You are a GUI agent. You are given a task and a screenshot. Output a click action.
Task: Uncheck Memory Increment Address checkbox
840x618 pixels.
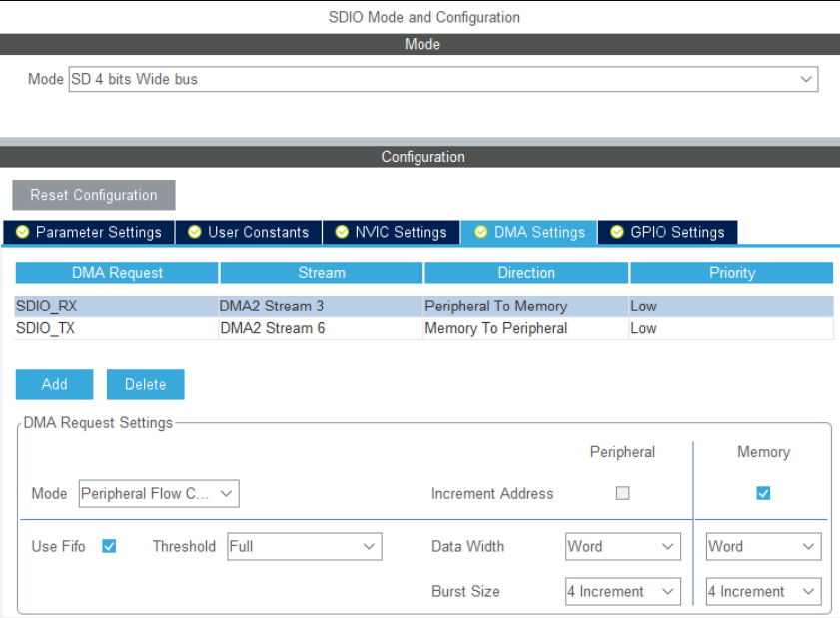point(763,493)
